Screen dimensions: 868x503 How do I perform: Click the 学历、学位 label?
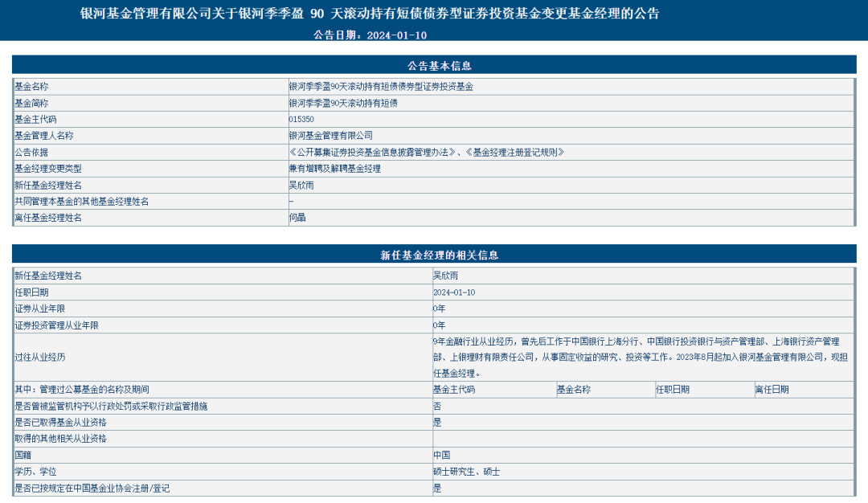point(35,472)
